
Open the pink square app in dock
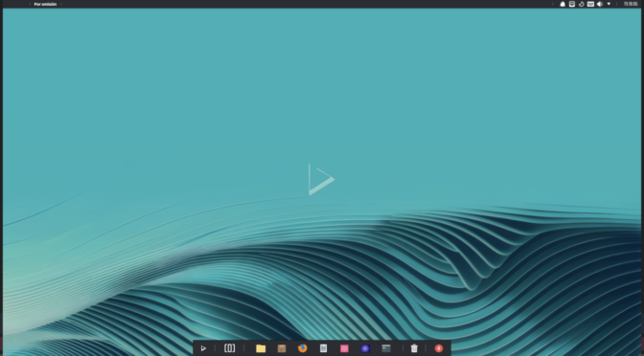pyautogui.click(x=345, y=348)
